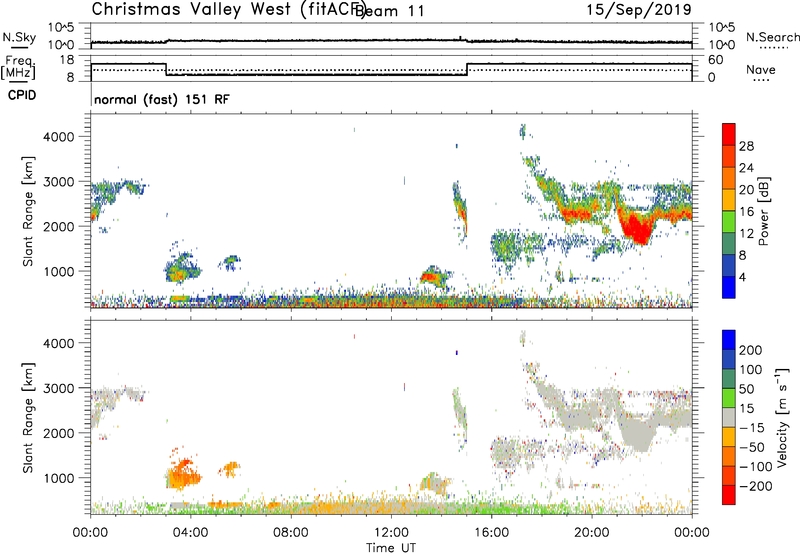Click the '18' frequency axis value
The height and width of the screenshot is (554, 800).
(67, 60)
